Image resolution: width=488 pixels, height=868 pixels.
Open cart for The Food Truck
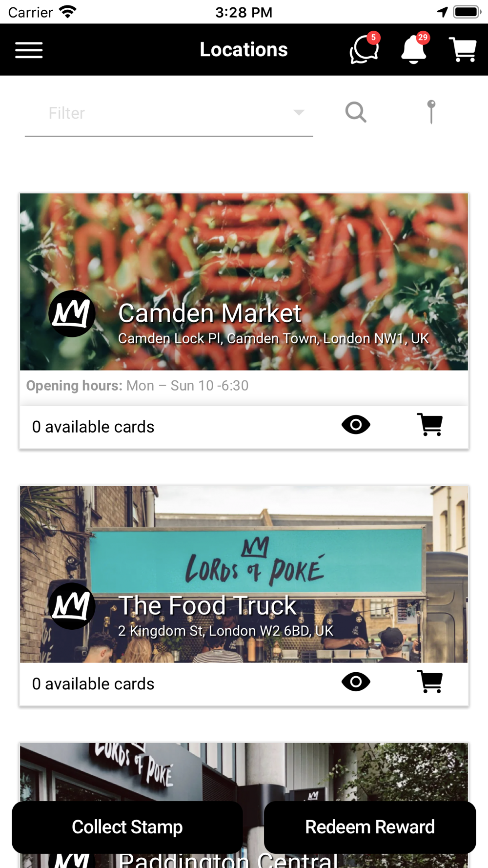tap(430, 682)
